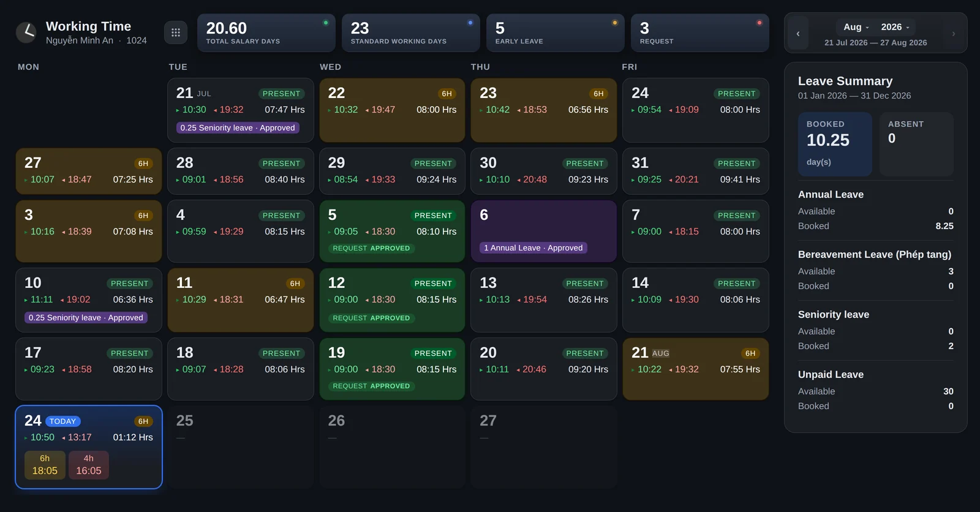980x512 pixels.
Task: Select the 06:56 Hrs total on day 23
Action: coord(588,110)
